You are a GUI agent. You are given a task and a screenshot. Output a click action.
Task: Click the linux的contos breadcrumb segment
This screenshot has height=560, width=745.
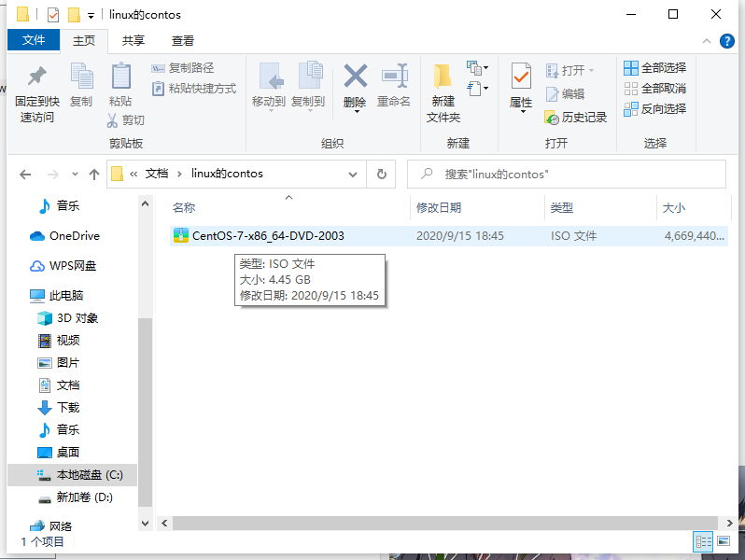coord(227,174)
